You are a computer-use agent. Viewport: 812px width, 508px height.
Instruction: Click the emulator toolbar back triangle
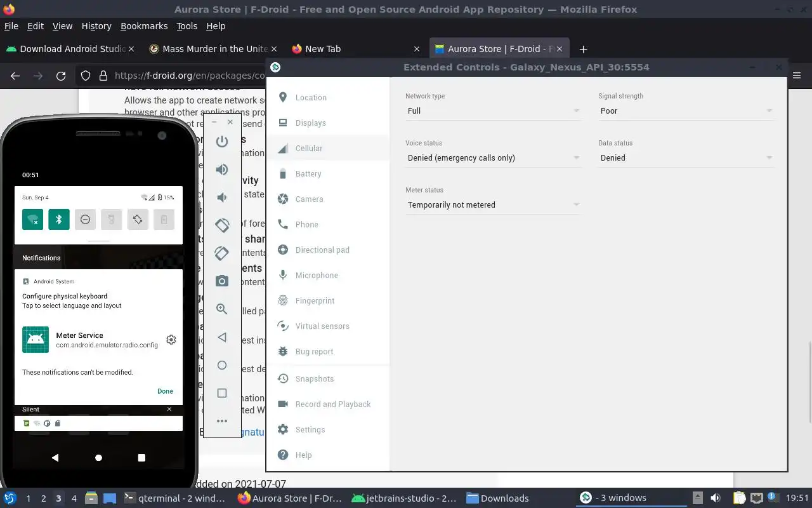pyautogui.click(x=222, y=337)
